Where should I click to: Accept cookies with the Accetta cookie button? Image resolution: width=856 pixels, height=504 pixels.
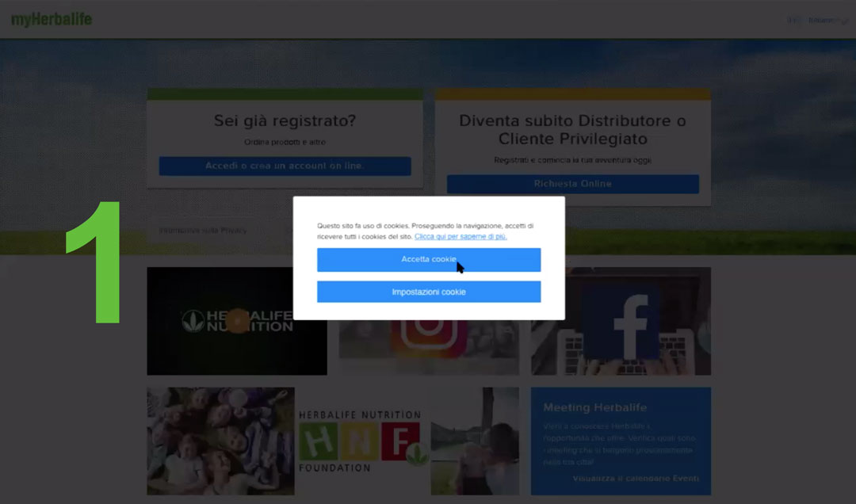(429, 260)
